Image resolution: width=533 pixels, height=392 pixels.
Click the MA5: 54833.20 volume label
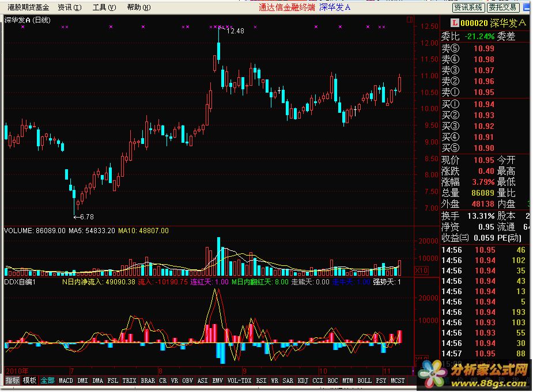(x=92, y=231)
